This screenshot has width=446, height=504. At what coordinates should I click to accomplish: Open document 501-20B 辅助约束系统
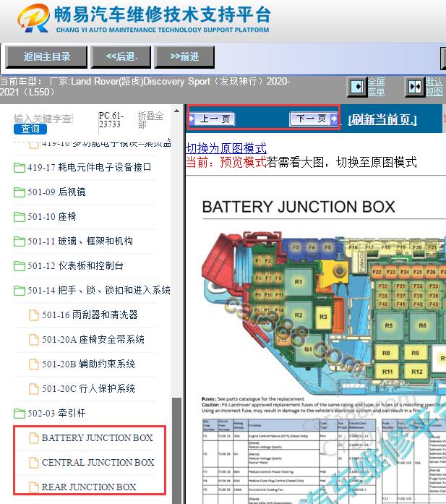pyautogui.click(x=88, y=364)
